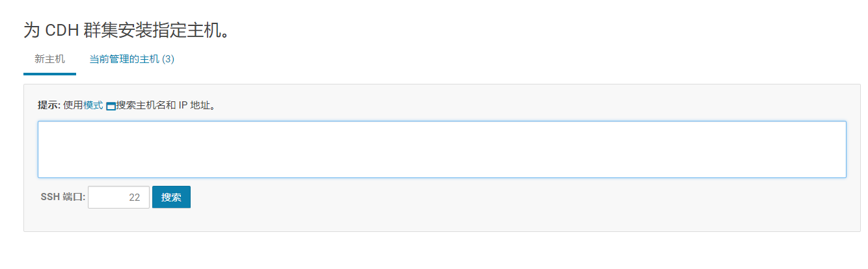The height and width of the screenshot is (269, 868).
Task: View the currently managed hosts list tab
Action: click(132, 59)
